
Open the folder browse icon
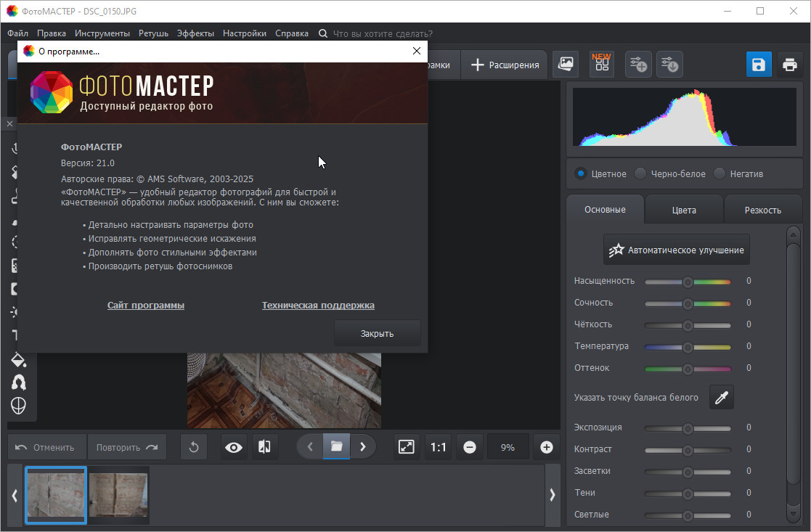click(x=336, y=447)
